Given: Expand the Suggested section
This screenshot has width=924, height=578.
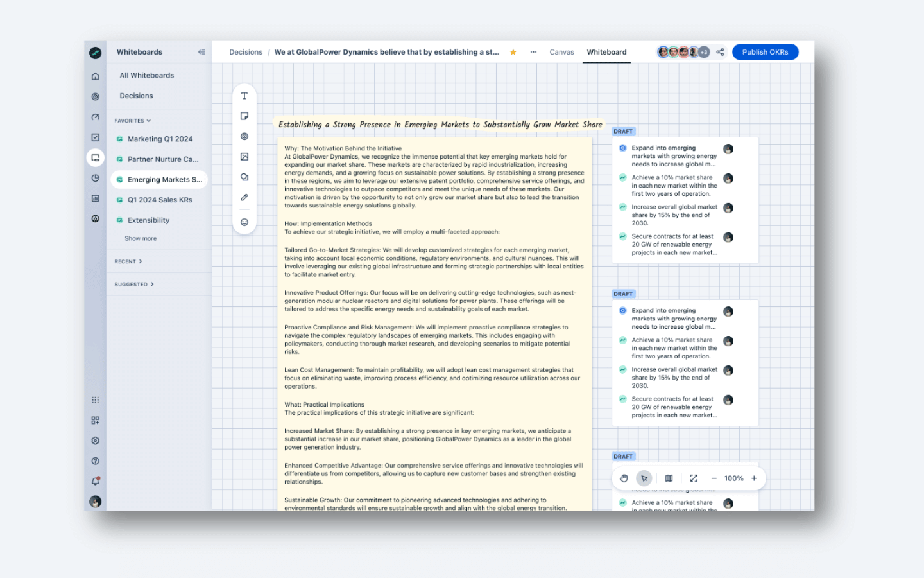Looking at the screenshot, I should point(134,285).
